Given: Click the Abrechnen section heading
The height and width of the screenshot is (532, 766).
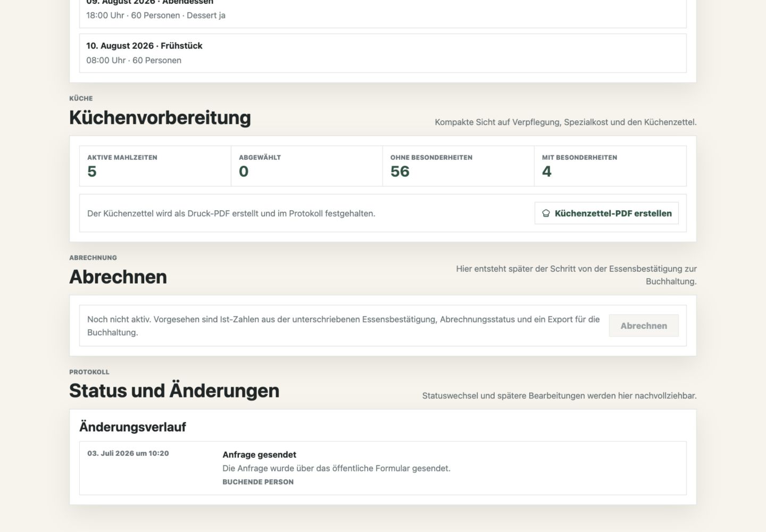Looking at the screenshot, I should 118,277.
